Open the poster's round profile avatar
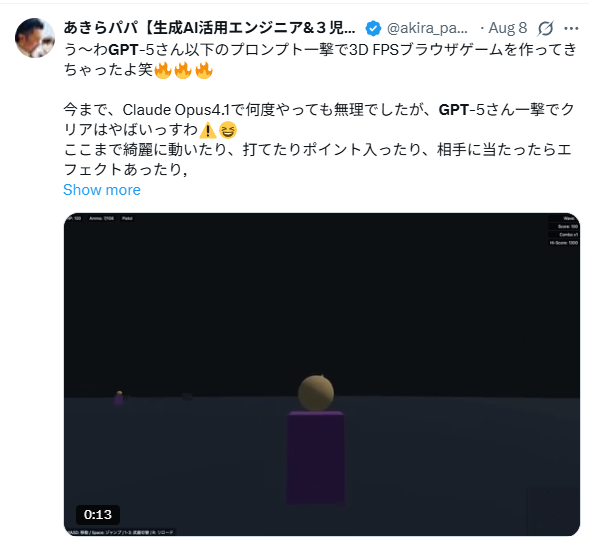 coord(35,38)
